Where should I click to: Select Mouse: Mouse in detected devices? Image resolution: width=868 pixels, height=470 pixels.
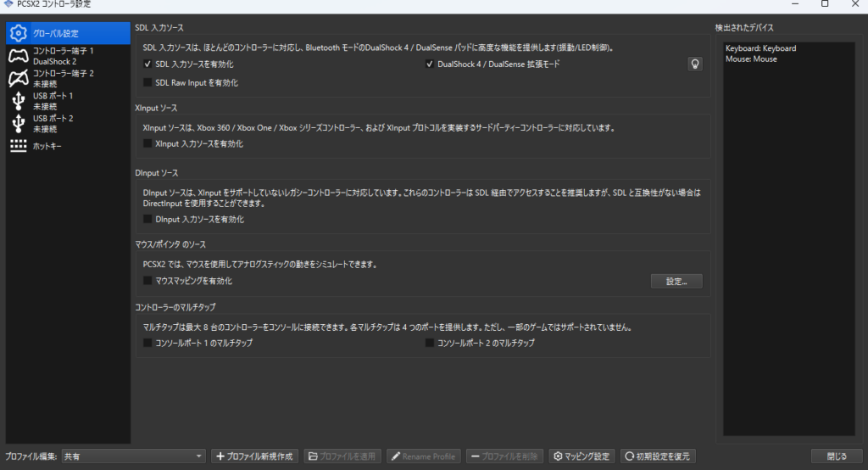click(751, 59)
